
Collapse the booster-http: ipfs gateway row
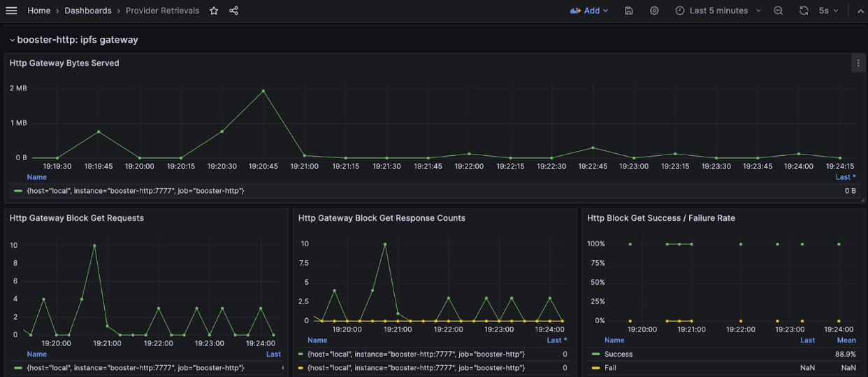tap(13, 41)
